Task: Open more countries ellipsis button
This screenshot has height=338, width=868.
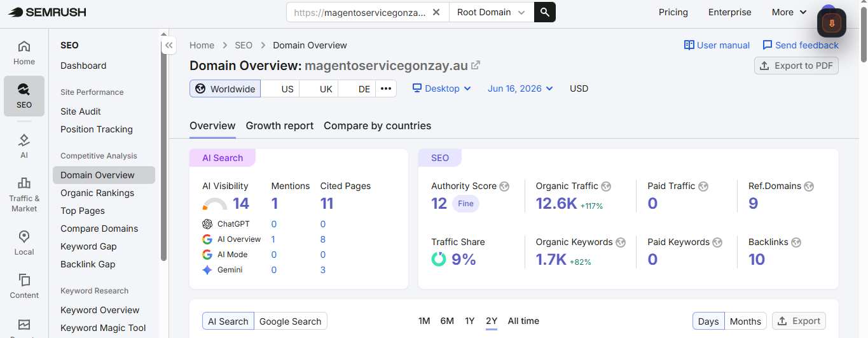Action: (386, 88)
